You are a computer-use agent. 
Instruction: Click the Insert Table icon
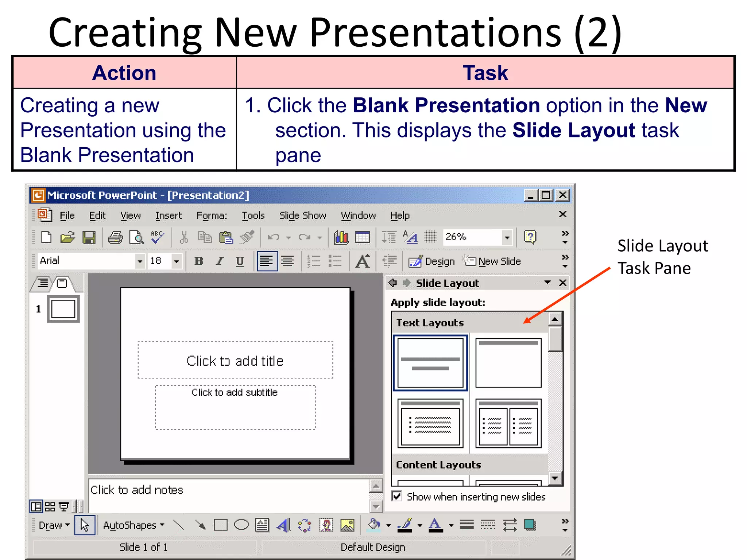pos(362,238)
